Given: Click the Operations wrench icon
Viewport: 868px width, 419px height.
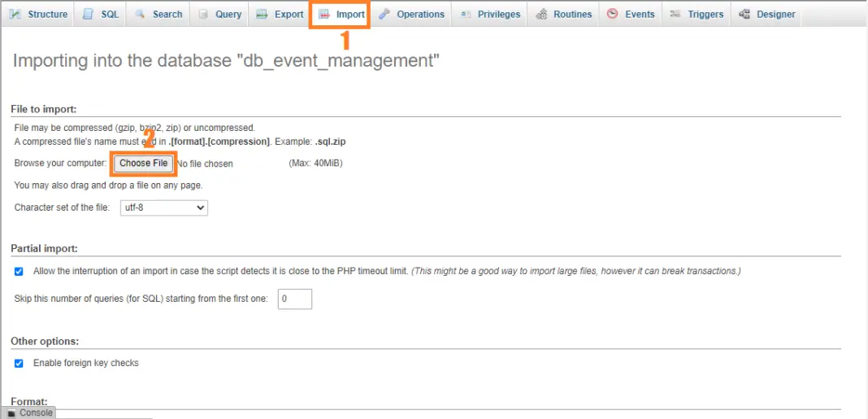Looking at the screenshot, I should tap(384, 14).
